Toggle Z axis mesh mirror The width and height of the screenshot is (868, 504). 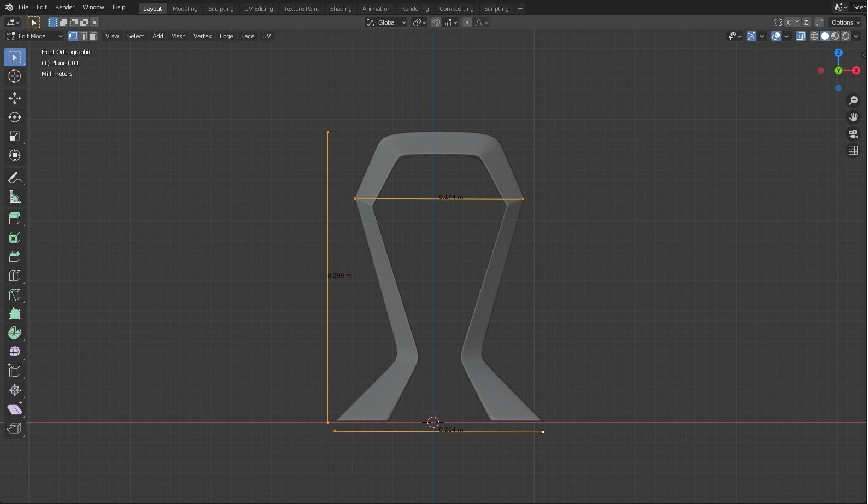point(806,22)
